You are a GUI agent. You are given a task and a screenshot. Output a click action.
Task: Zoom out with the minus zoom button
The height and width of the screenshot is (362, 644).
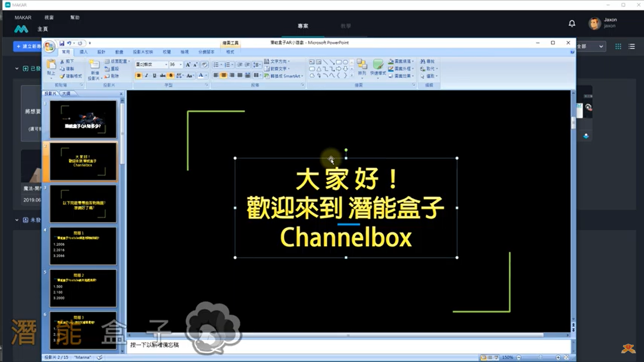519,357
